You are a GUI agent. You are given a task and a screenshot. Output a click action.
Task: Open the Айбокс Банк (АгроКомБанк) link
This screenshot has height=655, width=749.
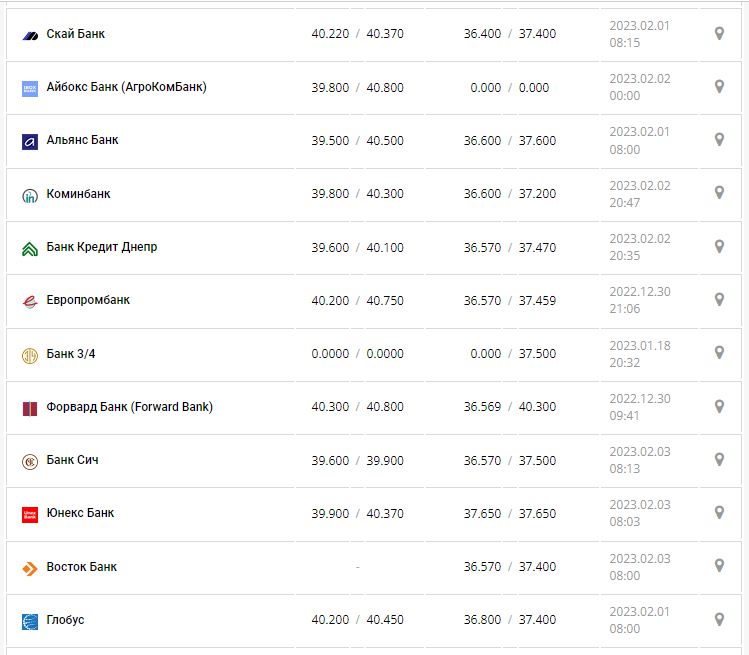(x=126, y=87)
